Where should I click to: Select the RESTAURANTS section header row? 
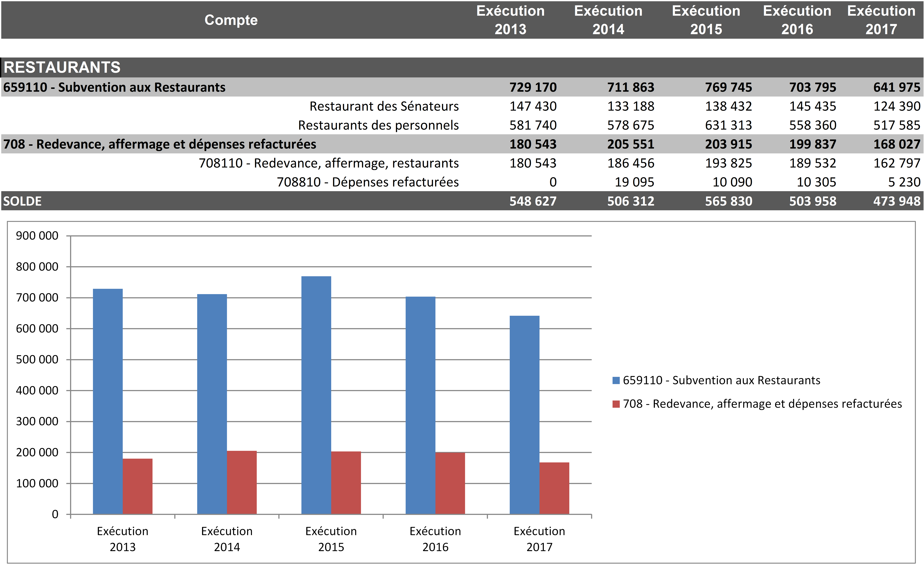tap(62, 67)
